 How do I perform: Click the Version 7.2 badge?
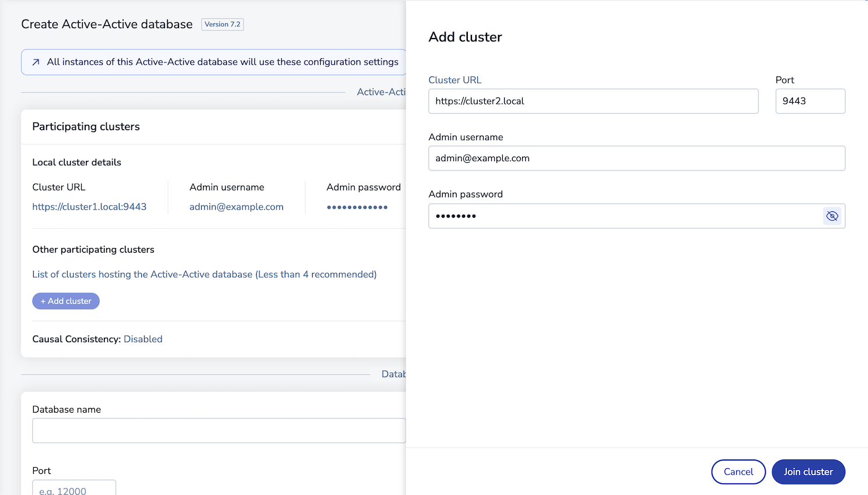tap(222, 25)
